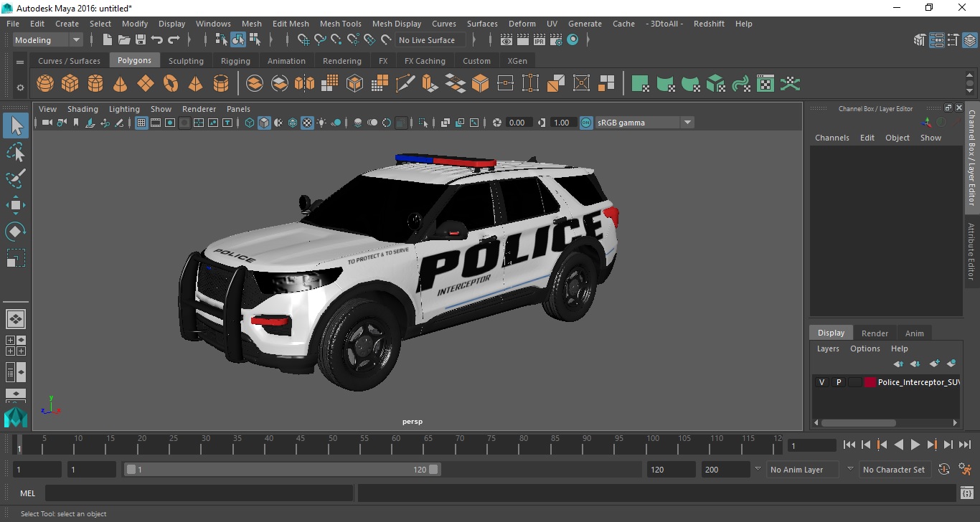Image resolution: width=980 pixels, height=522 pixels.
Task: Click the current frame input field
Action: 811,445
